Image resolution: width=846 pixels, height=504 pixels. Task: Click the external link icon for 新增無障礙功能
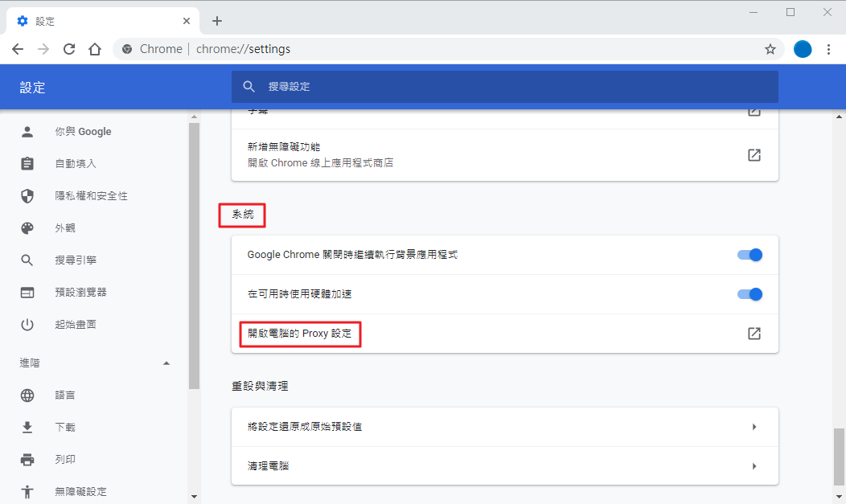point(754,155)
